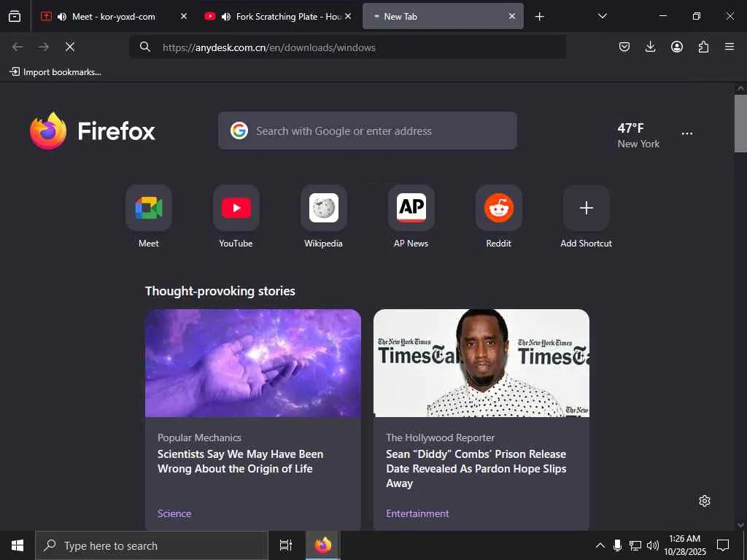Click Type here to search box
Viewport: 747px width, 560px height.
152,545
